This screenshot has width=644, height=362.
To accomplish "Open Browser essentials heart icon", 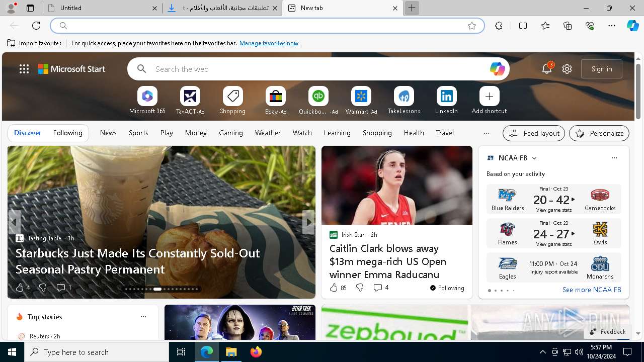I will [590, 26].
